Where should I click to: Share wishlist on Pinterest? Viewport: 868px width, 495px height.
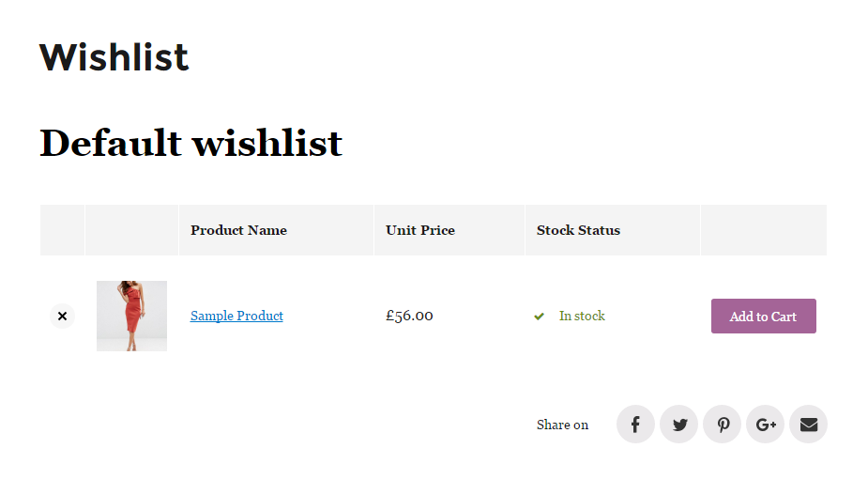click(722, 425)
